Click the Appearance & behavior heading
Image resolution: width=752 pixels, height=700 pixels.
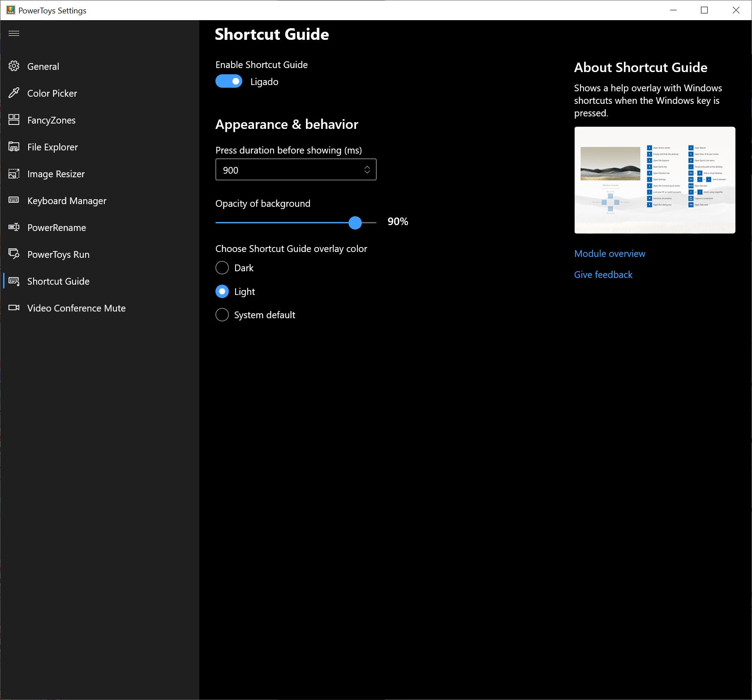pos(287,124)
